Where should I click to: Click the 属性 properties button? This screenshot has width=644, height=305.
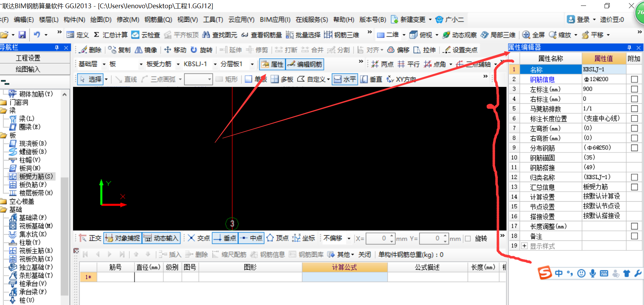pos(273,64)
